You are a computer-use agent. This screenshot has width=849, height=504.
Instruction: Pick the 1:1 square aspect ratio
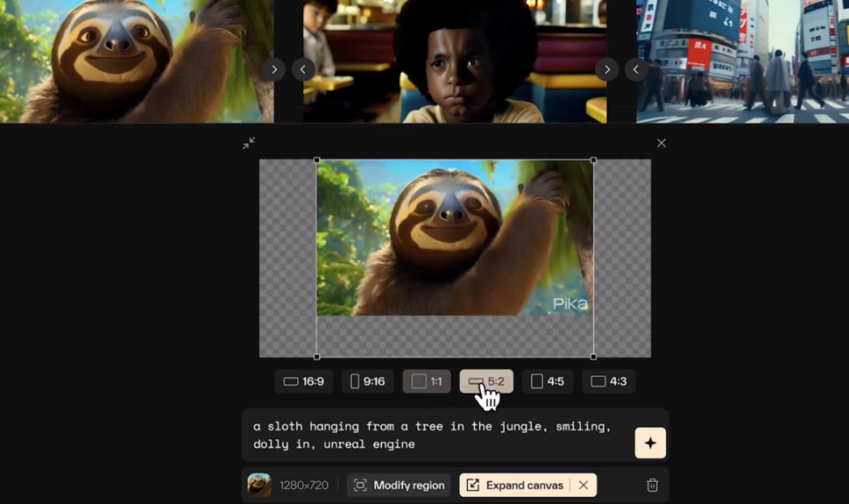coord(426,381)
